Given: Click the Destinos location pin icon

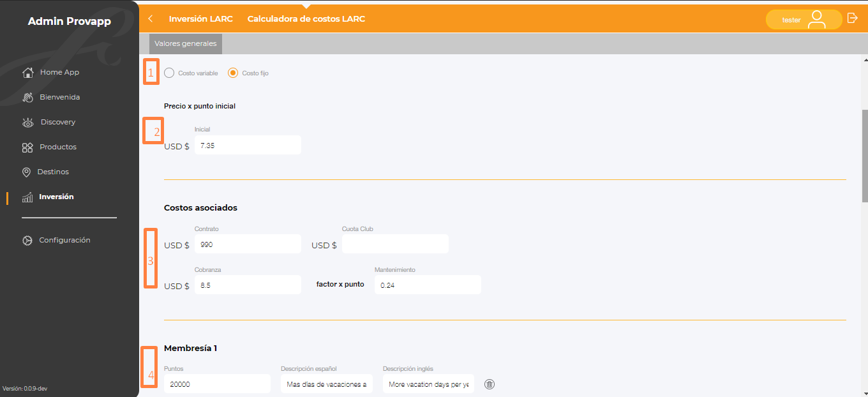Looking at the screenshot, I should coord(26,172).
